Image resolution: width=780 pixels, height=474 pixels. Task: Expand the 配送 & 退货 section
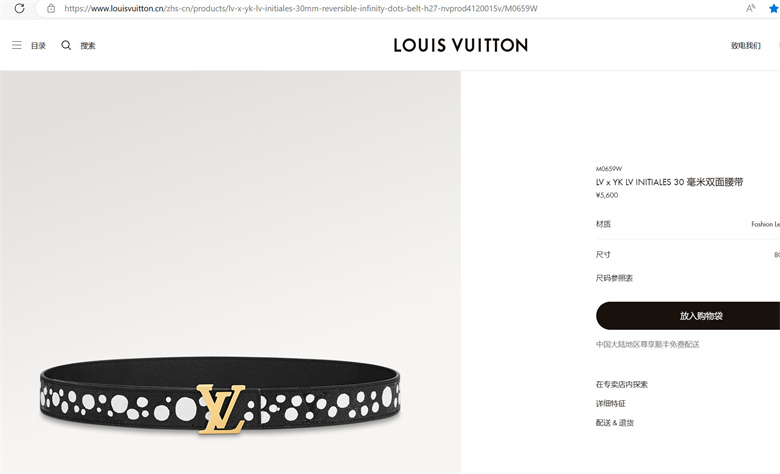615,423
